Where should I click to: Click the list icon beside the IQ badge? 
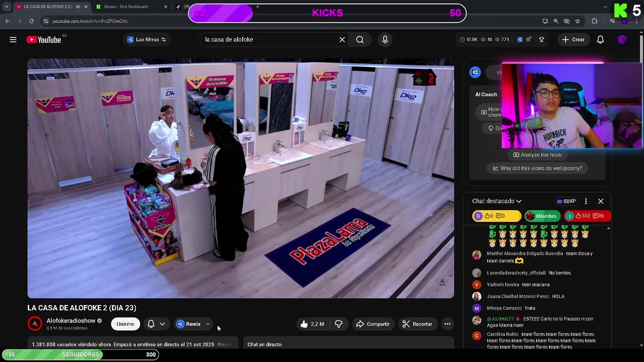click(528, 40)
